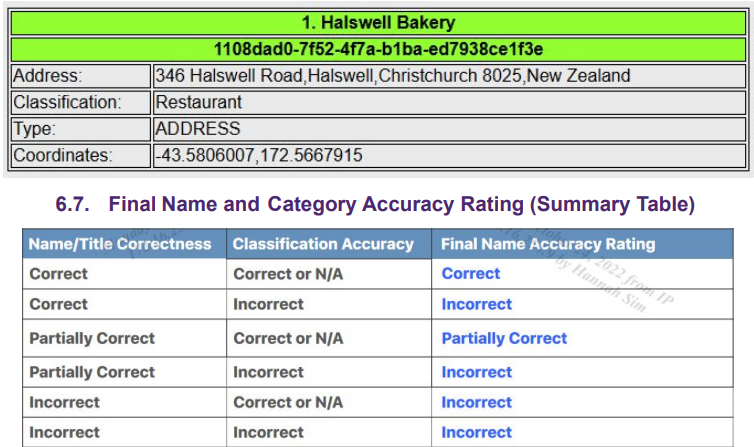This screenshot has height=447, width=754.
Task: Click "Correct or N/A" in the Partially Correct row
Action: (x=288, y=338)
